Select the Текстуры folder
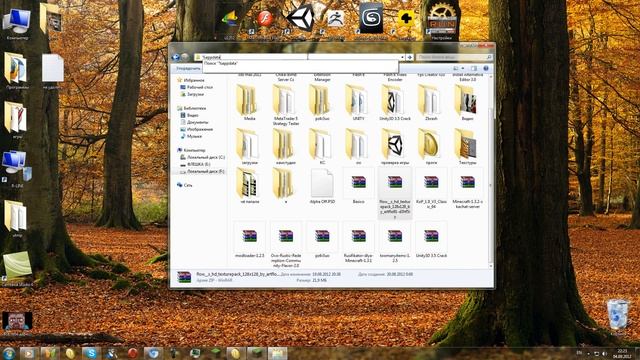 pos(467,147)
